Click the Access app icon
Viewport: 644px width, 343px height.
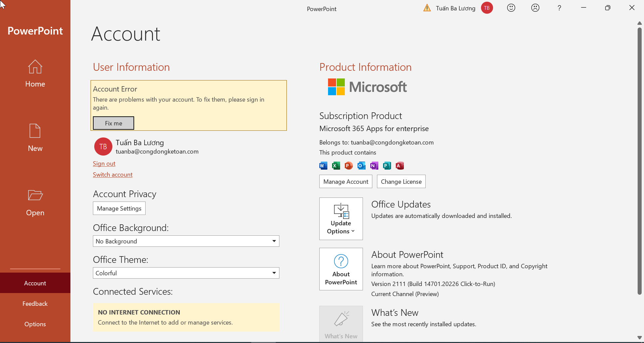click(x=400, y=166)
